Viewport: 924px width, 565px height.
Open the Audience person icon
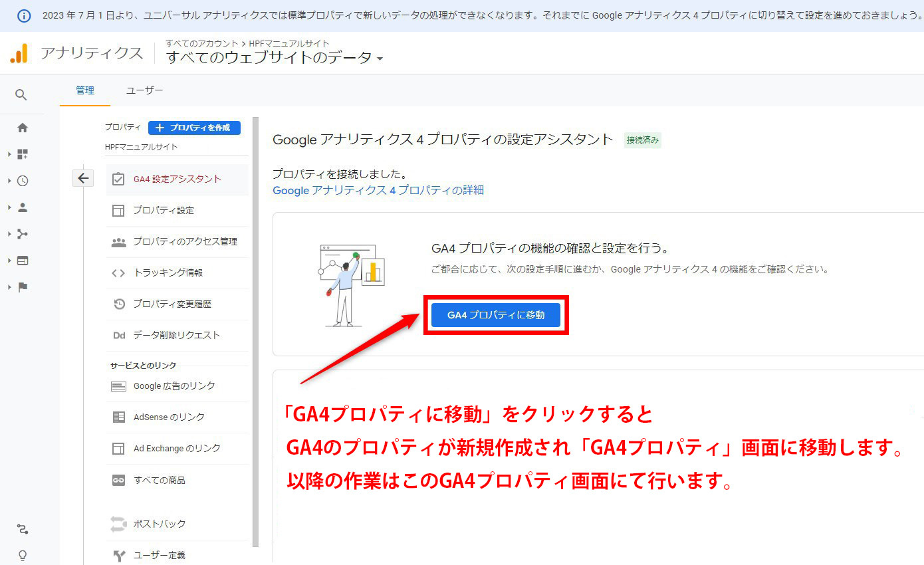[x=23, y=207]
